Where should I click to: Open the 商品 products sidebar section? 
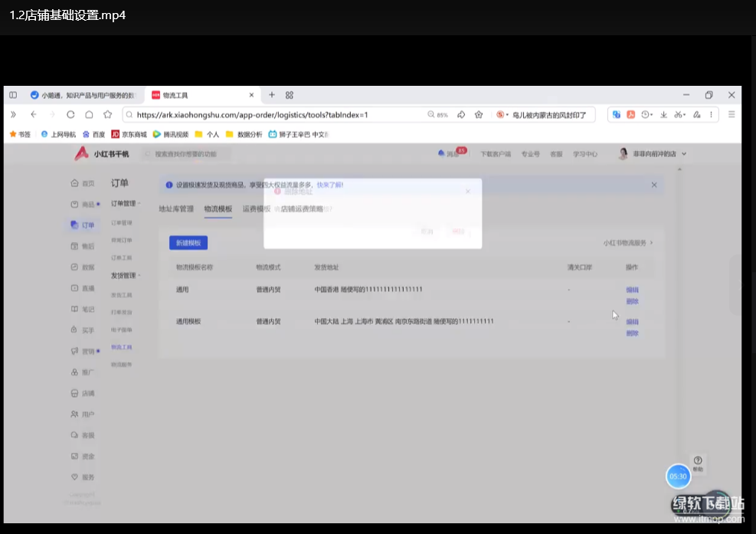click(x=83, y=205)
